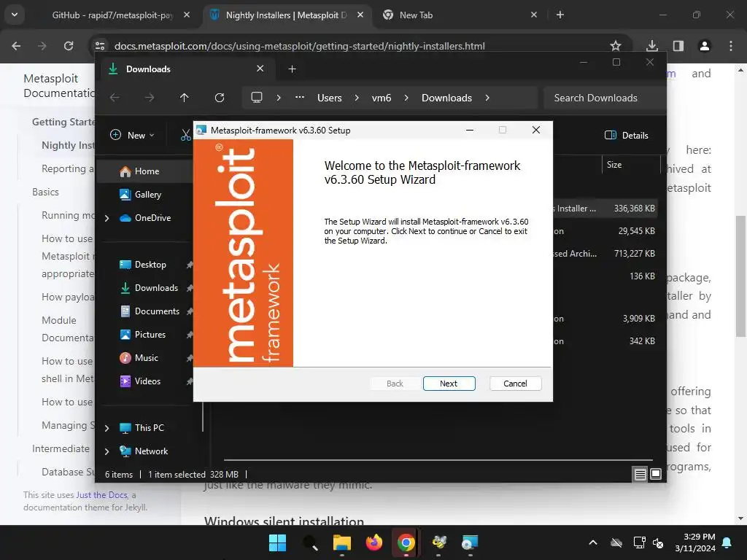
Task: Expand the Network tree node
Action: pyautogui.click(x=107, y=451)
